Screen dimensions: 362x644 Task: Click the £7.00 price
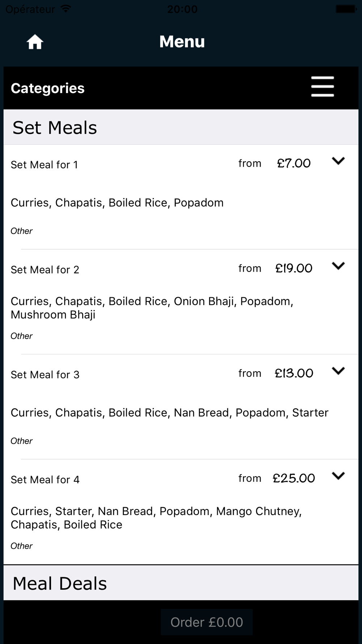[x=294, y=163]
